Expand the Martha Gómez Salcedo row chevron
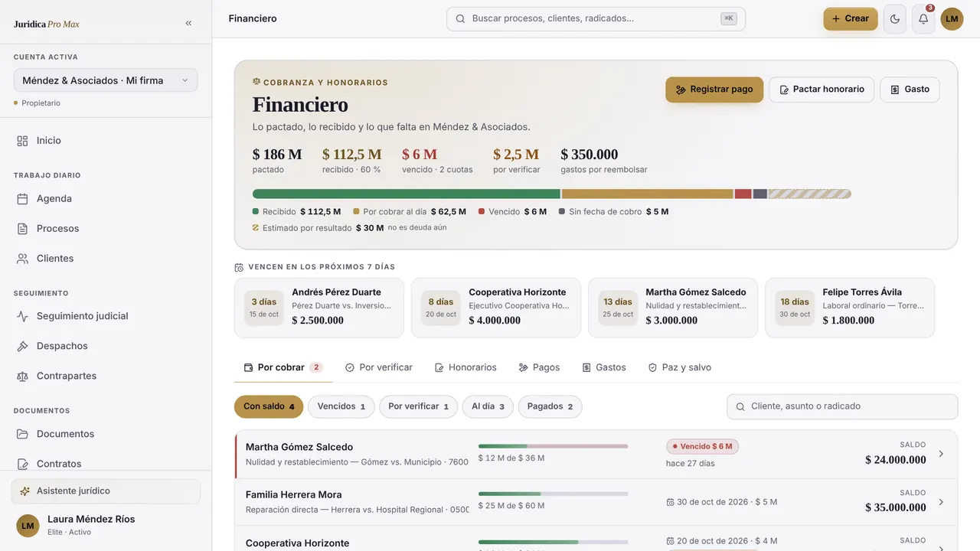The height and width of the screenshot is (551, 980). [941, 454]
